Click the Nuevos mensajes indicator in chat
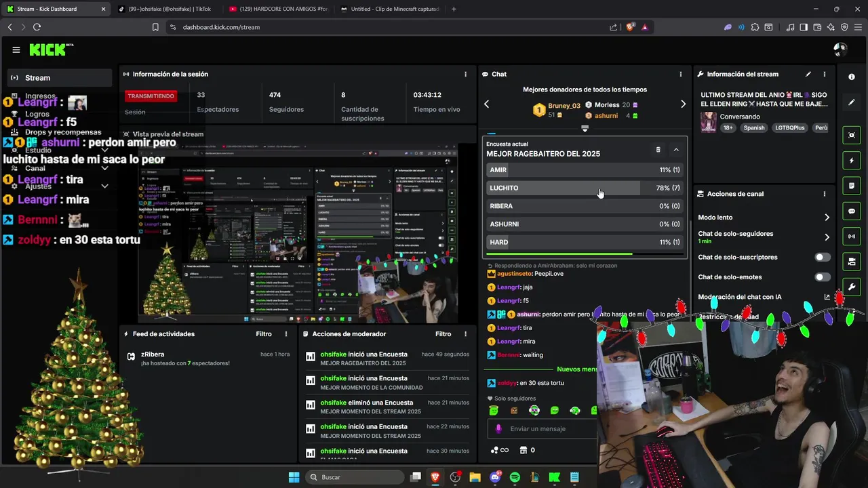 576,369
